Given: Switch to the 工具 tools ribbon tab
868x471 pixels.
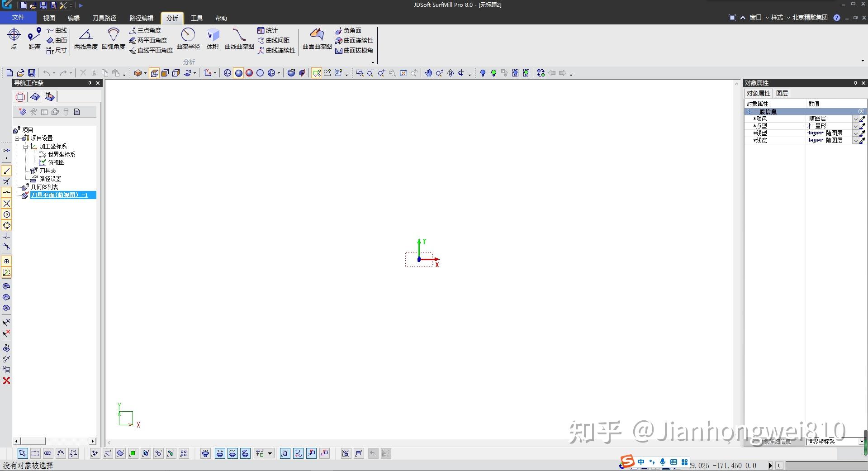Looking at the screenshot, I should pyautogui.click(x=197, y=18).
